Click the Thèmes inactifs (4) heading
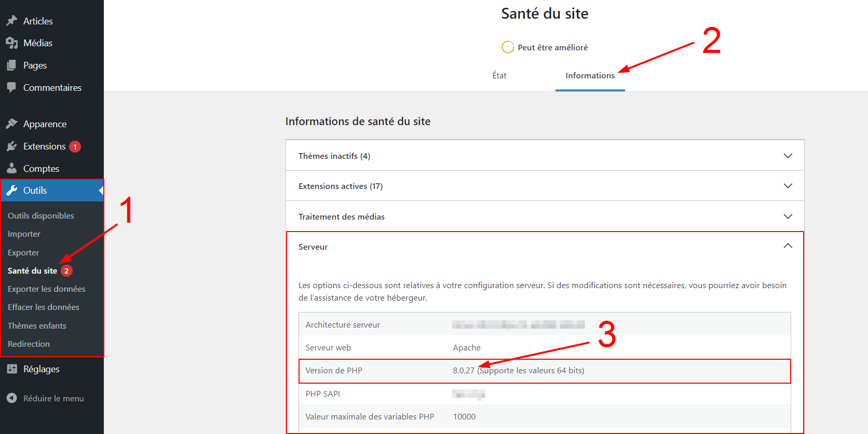 point(334,156)
